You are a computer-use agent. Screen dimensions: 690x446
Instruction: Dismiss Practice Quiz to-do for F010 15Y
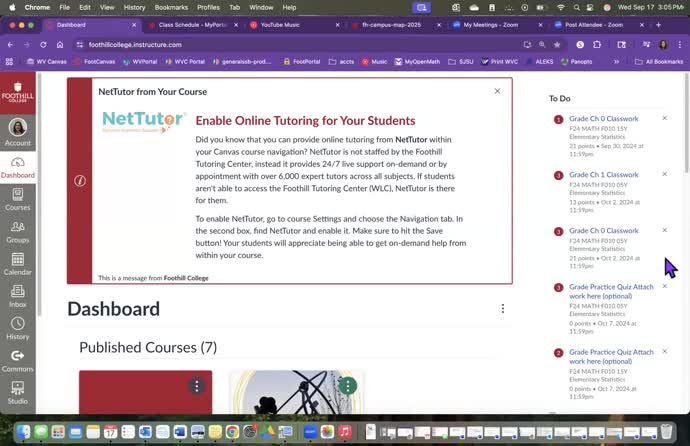click(664, 351)
